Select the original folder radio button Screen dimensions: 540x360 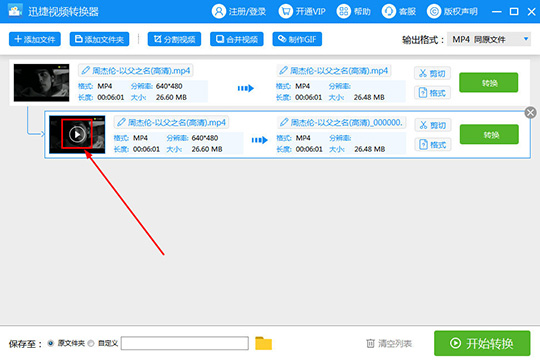[x=51, y=343]
